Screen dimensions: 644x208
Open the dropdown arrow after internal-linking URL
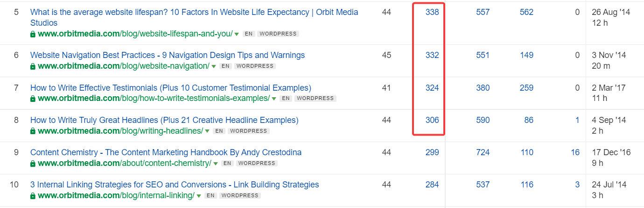[199, 195]
